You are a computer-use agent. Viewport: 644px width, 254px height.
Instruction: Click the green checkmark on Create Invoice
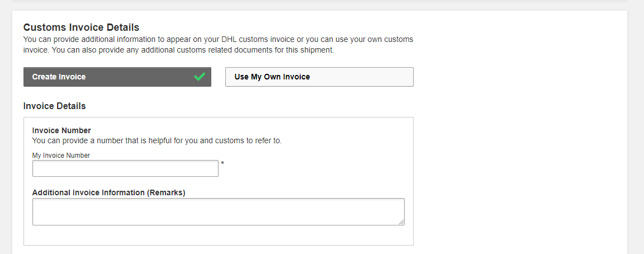pos(200,77)
